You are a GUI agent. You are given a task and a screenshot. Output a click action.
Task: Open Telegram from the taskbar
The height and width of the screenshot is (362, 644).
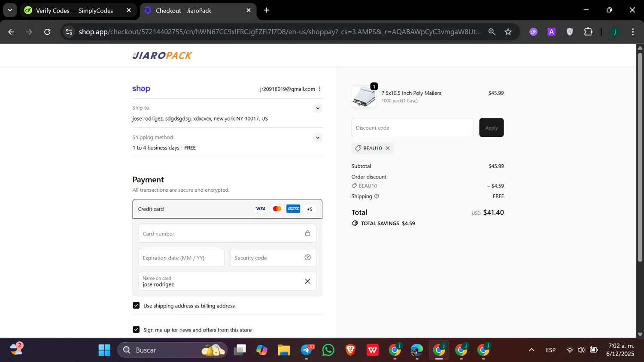pyautogui.click(x=307, y=350)
